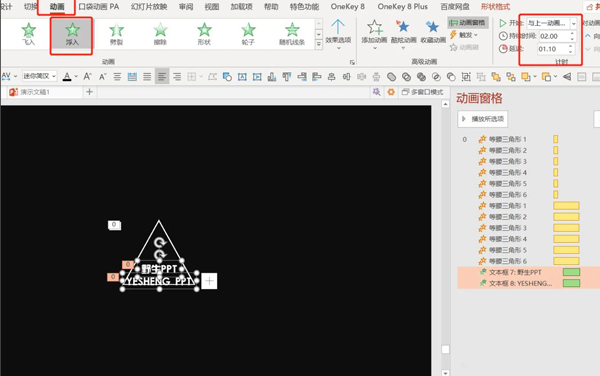The height and width of the screenshot is (376, 600).
Task: Click the font color A icon
Action: pos(67,77)
